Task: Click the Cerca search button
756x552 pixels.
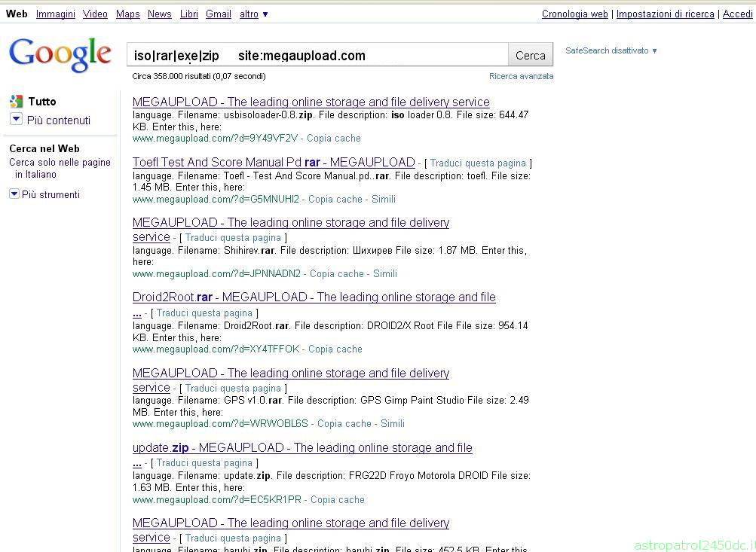Action: [x=531, y=56]
